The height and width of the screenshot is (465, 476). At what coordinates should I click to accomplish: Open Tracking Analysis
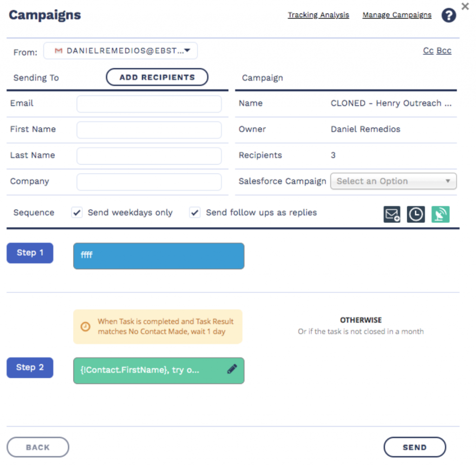tap(318, 15)
